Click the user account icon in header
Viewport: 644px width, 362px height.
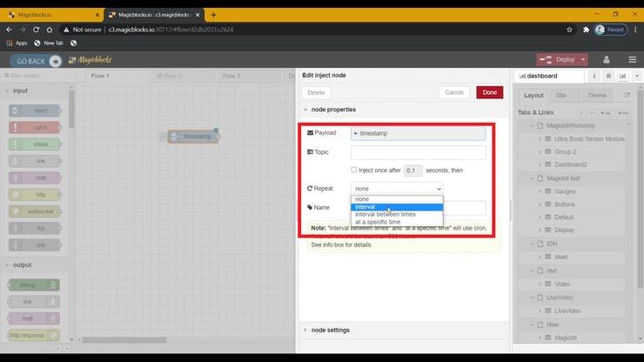604,60
